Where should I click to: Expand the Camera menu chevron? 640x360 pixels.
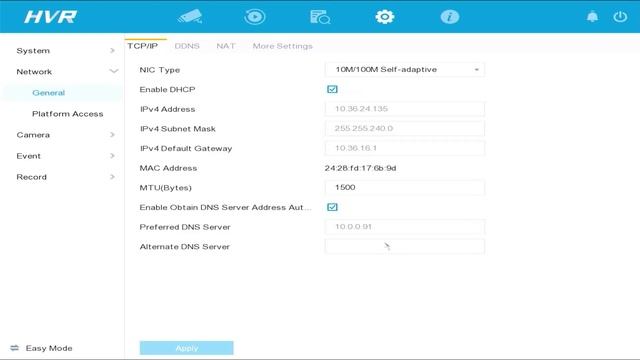[112, 135]
